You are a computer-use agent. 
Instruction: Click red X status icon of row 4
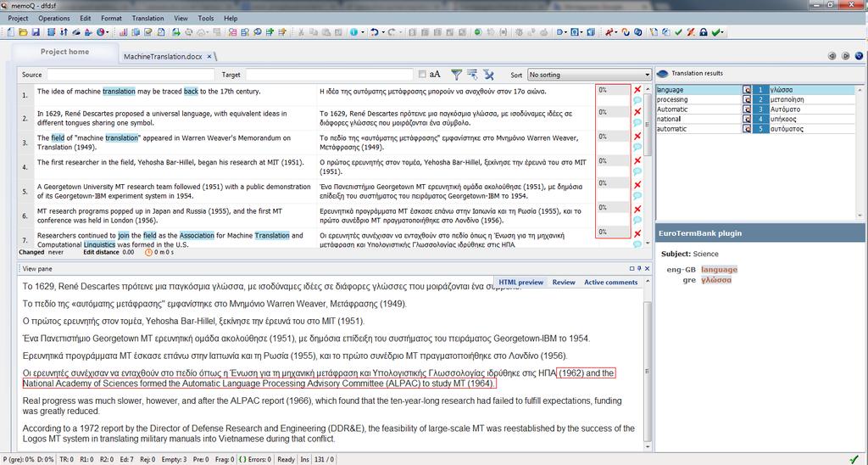click(637, 160)
